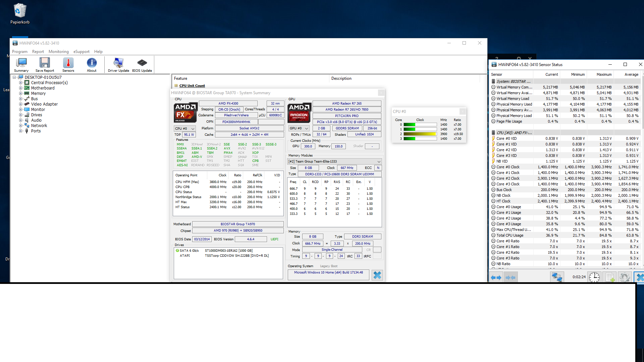Reset sensor timer clock icon
Screen dimensions: 644x362
tap(594, 277)
